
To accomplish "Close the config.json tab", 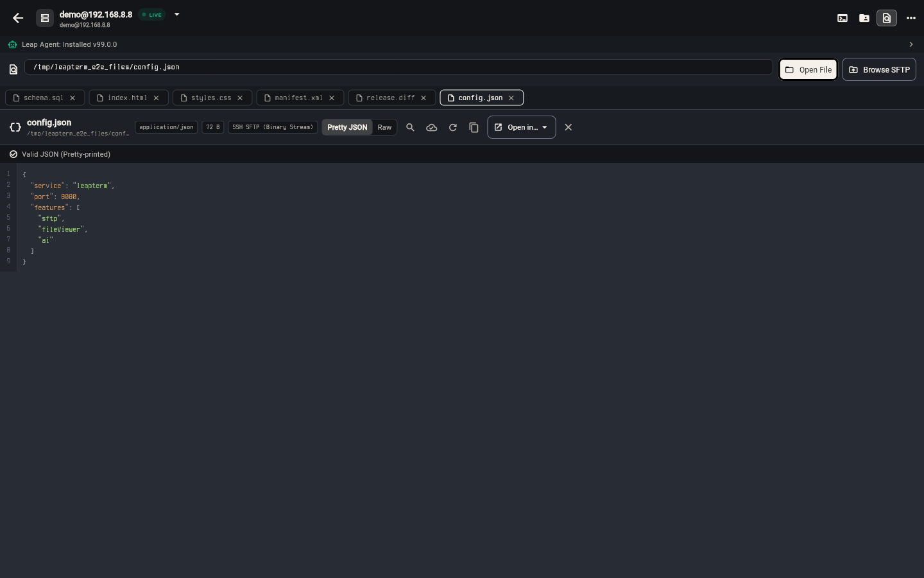I will pos(511,98).
